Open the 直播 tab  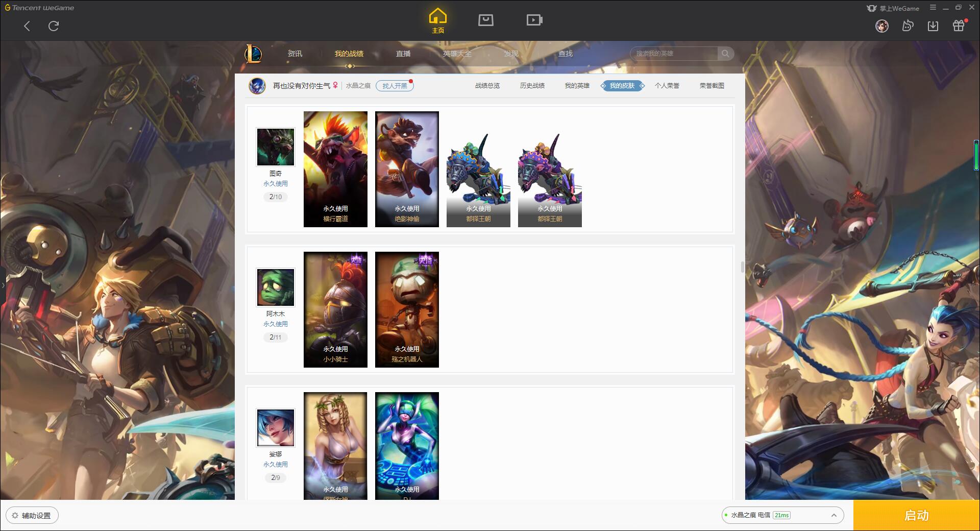[403, 54]
